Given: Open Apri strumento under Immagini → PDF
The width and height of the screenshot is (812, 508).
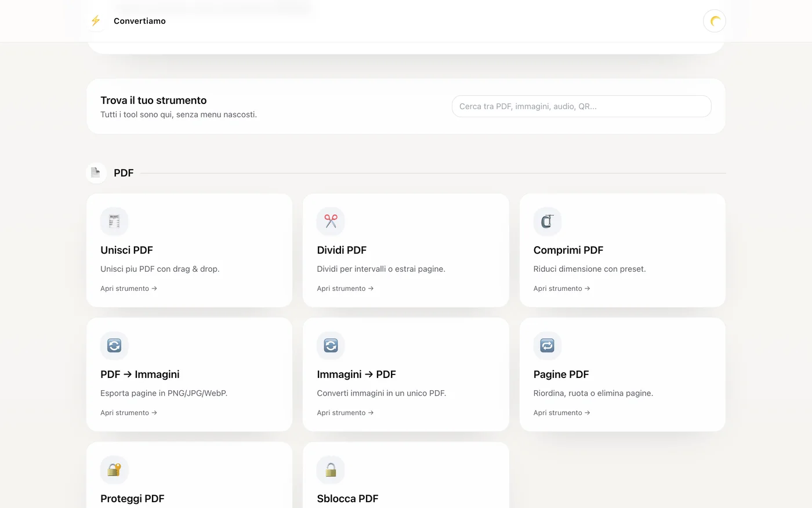Looking at the screenshot, I should click(x=345, y=413).
